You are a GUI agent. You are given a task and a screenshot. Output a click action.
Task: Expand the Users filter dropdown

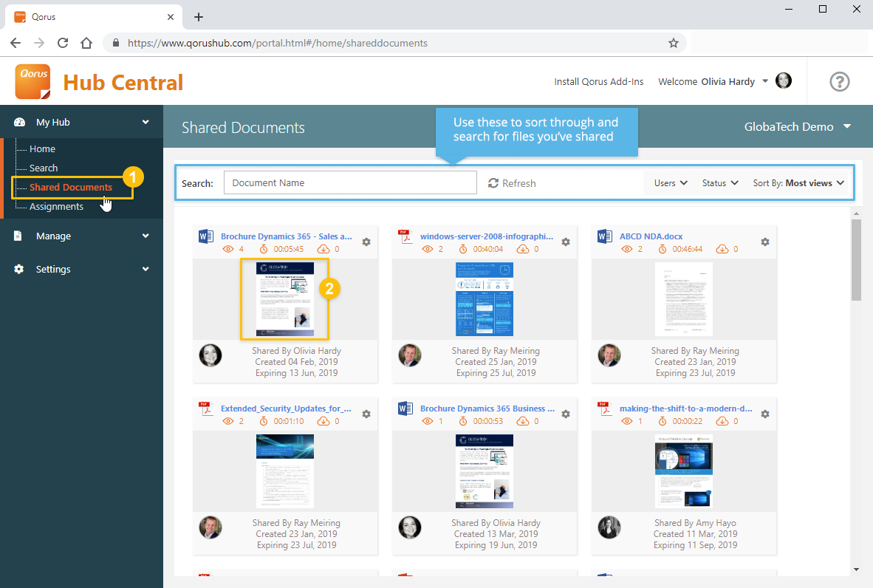tap(671, 183)
